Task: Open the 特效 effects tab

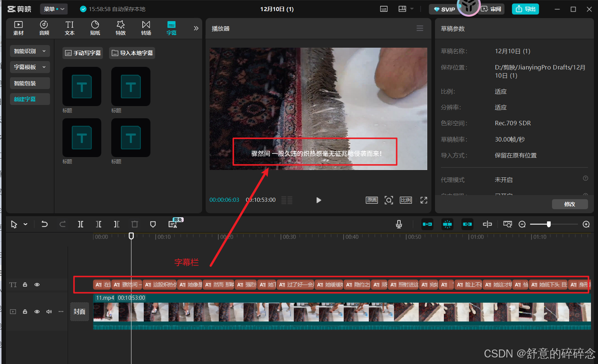Action: pyautogui.click(x=121, y=28)
